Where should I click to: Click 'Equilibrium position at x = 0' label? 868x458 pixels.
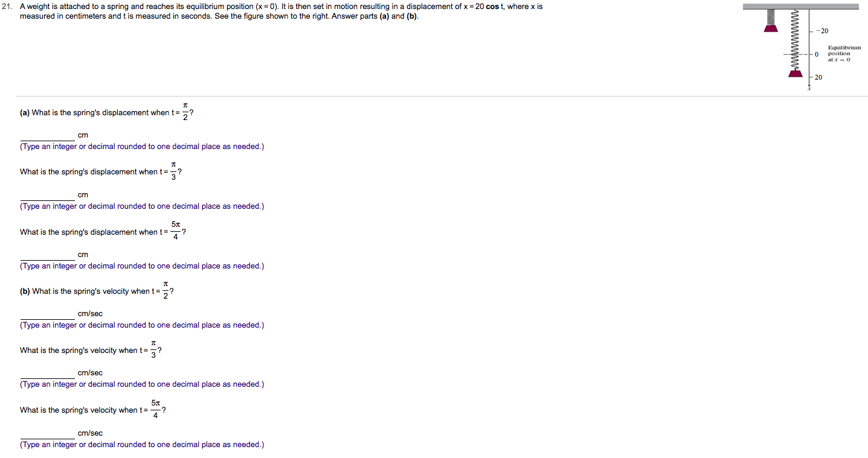tap(843, 54)
